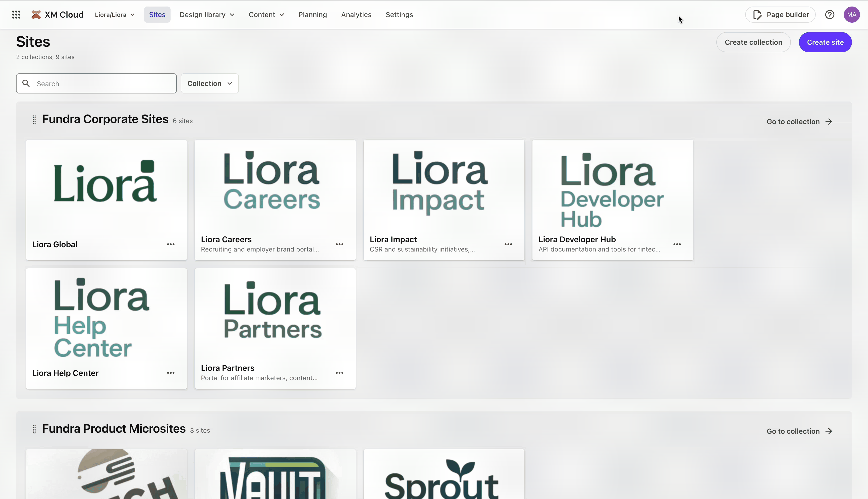The height and width of the screenshot is (499, 868).
Task: Open the Collection filter dropdown
Action: click(x=210, y=83)
